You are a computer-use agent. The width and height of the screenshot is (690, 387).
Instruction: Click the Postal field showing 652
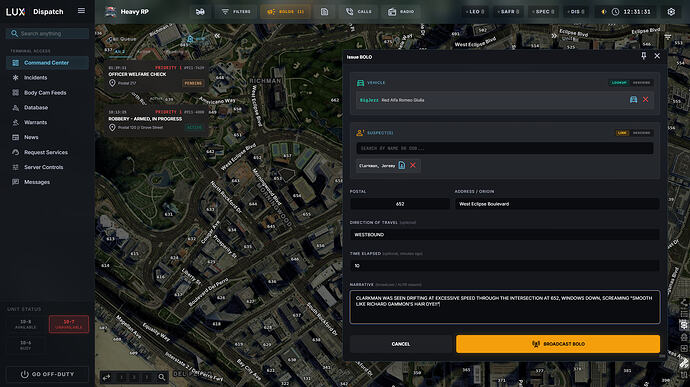point(400,204)
